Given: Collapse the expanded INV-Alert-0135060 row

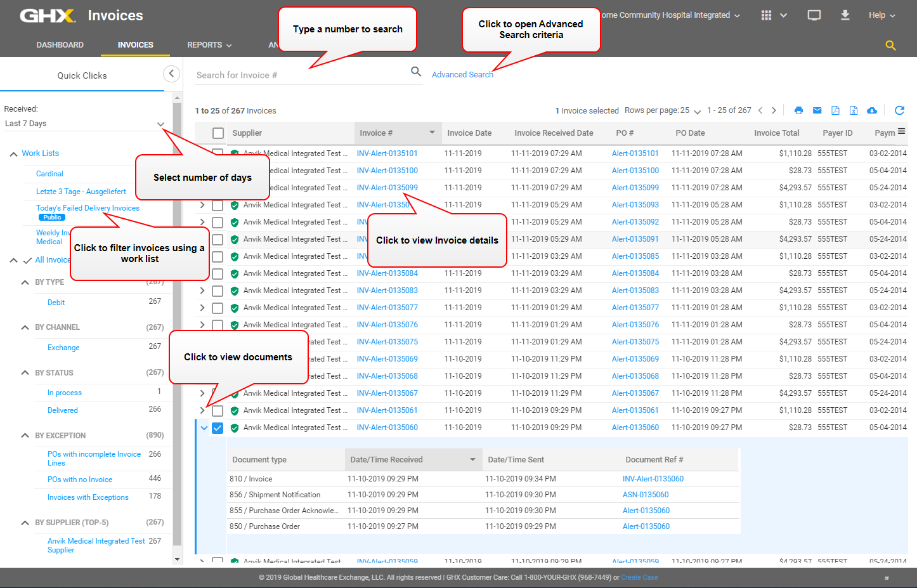Looking at the screenshot, I should [x=204, y=428].
